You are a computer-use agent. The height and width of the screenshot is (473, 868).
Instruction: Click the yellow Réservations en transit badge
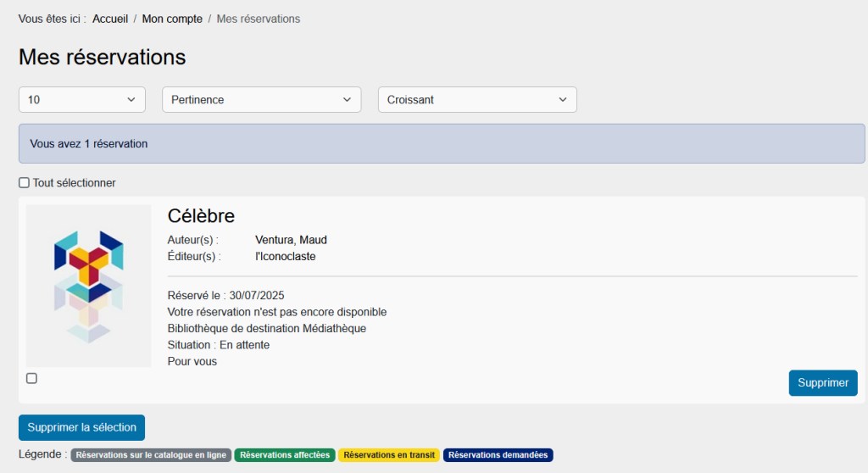click(389, 455)
